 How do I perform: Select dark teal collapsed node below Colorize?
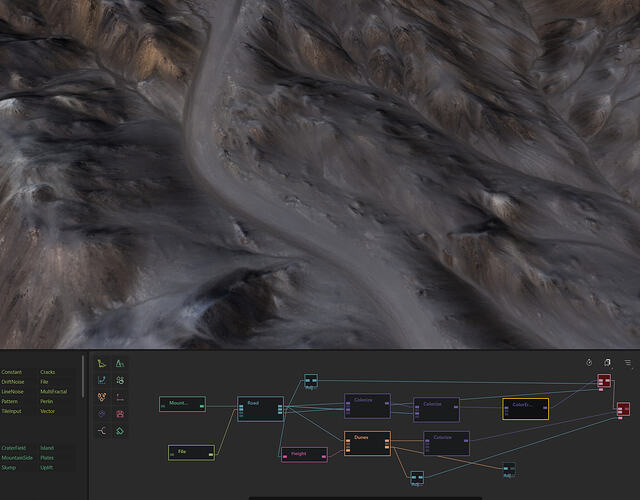coord(509,469)
